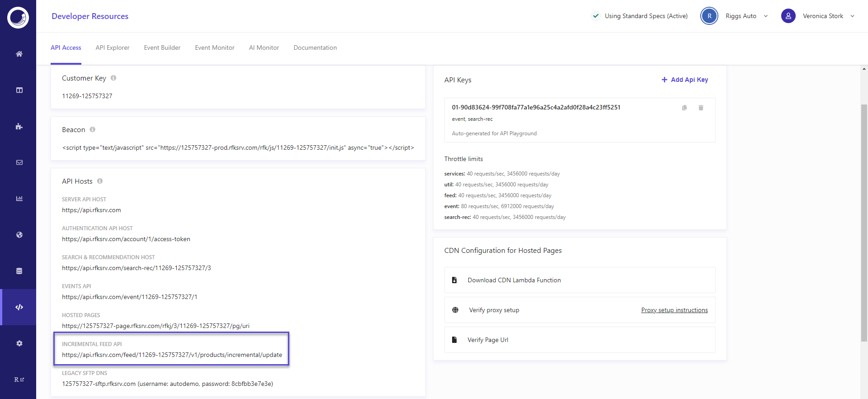Click the info icon next to Beacon
Image resolution: width=868 pixels, height=399 pixels.
coord(92,129)
